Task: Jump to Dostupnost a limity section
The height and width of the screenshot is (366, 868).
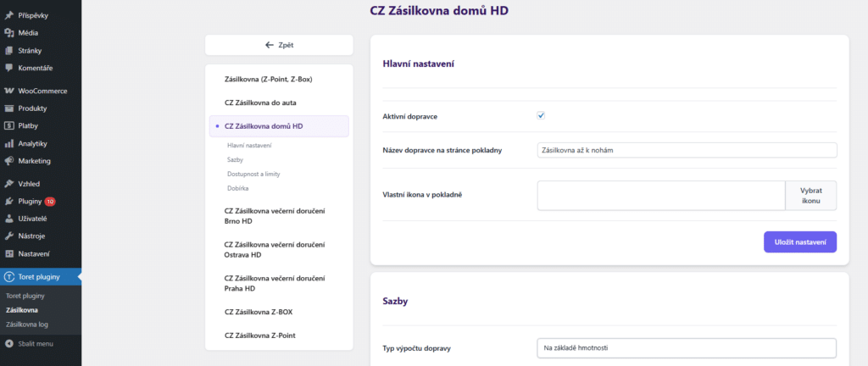Action: (x=253, y=175)
